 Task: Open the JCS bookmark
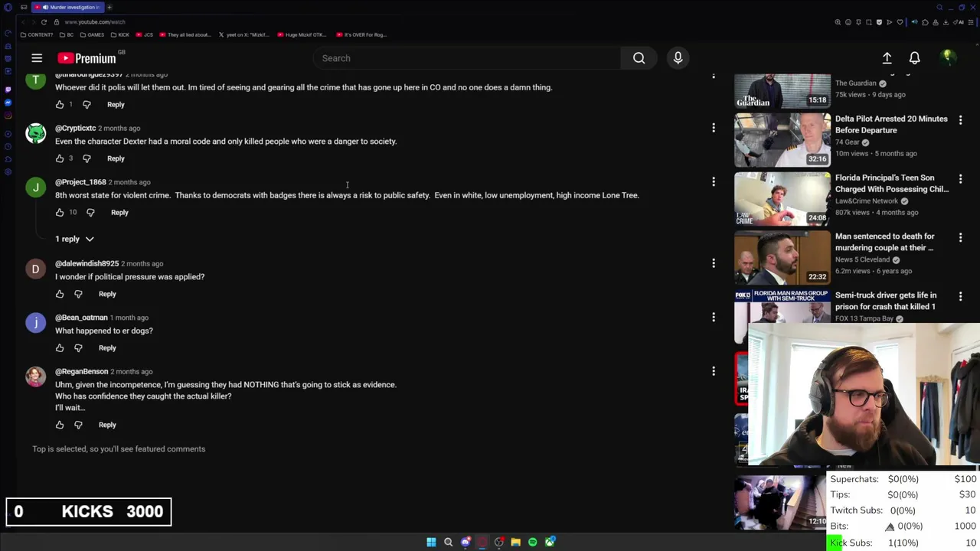[145, 34]
